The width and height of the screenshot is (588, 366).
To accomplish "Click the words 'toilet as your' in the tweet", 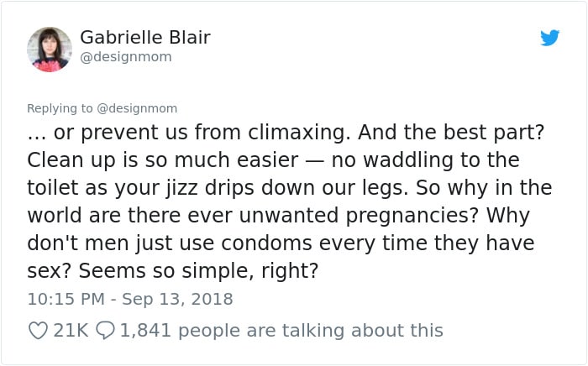I will click(94, 188).
